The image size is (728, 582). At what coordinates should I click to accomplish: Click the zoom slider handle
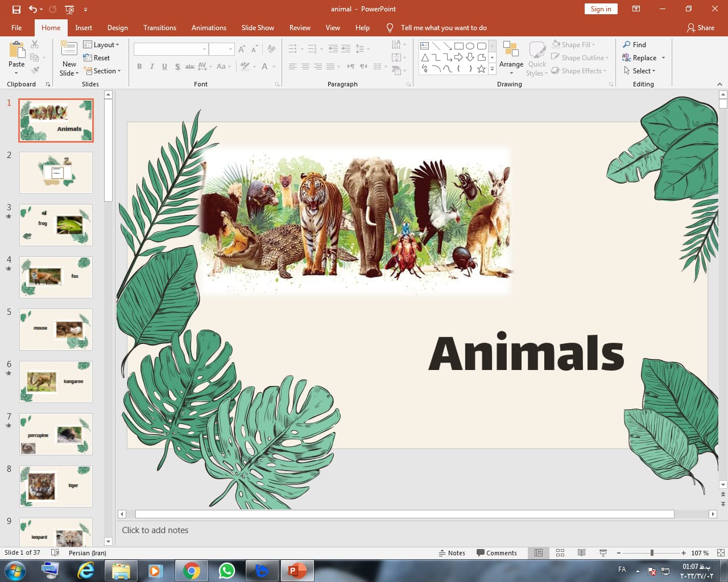pos(652,552)
